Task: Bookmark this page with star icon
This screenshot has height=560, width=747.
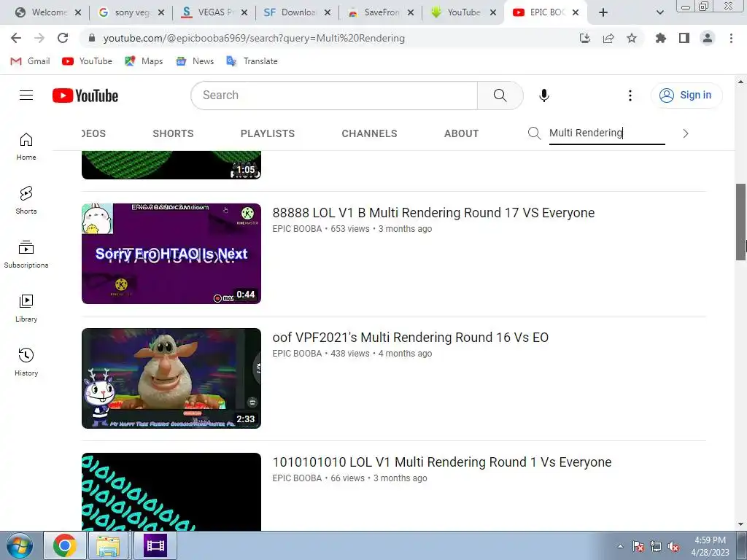Action: [632, 38]
